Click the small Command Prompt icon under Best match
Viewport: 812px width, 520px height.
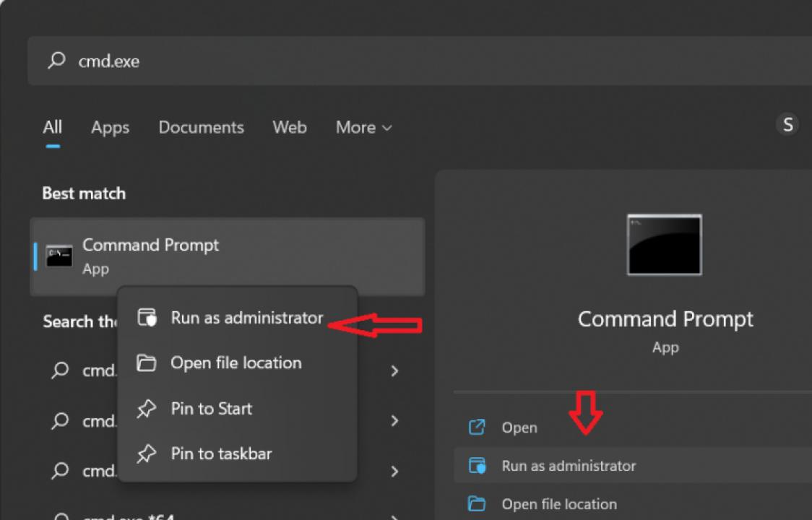[59, 256]
